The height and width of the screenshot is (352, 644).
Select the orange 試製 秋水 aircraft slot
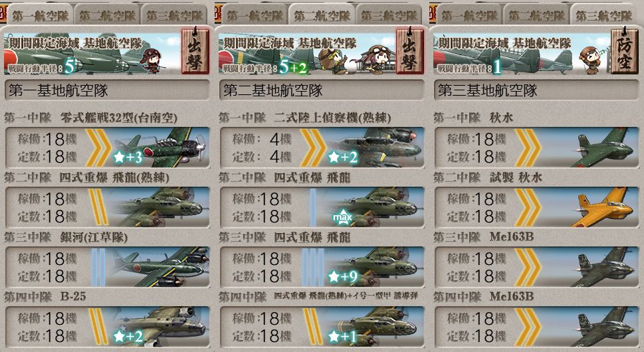(536, 207)
